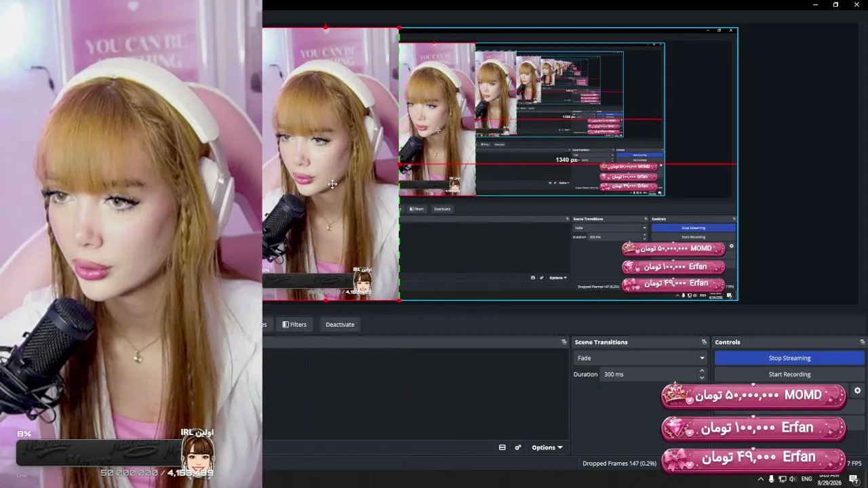Open Filters for the selected source
Screen dimensions: 868x488
294,325
